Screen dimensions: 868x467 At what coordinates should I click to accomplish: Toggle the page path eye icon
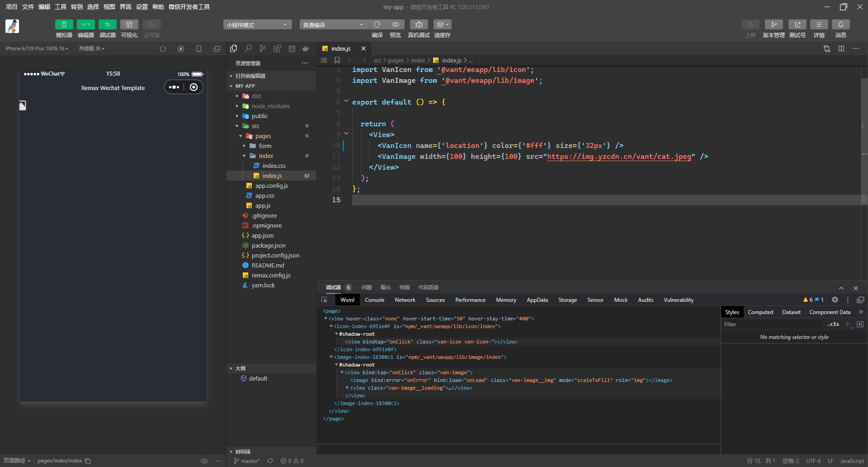coord(204,461)
